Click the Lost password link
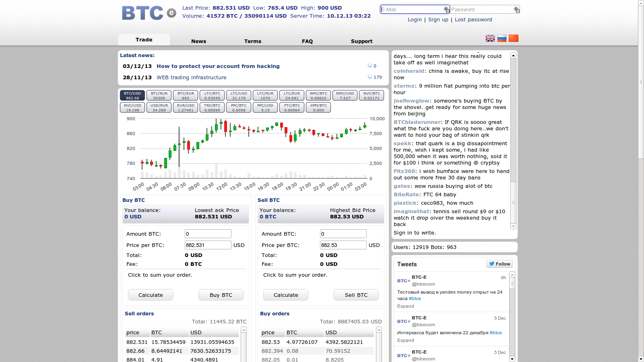This screenshot has width=644, height=362. (473, 19)
